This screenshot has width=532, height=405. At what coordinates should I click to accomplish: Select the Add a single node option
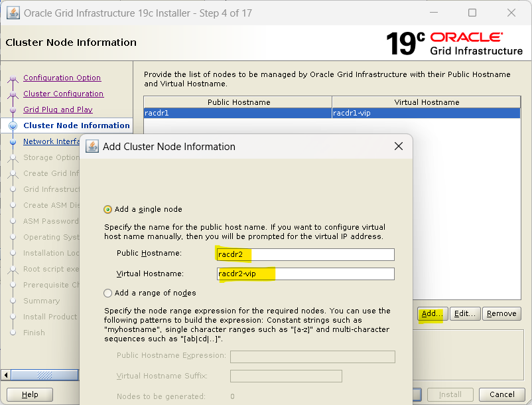[143, 209]
